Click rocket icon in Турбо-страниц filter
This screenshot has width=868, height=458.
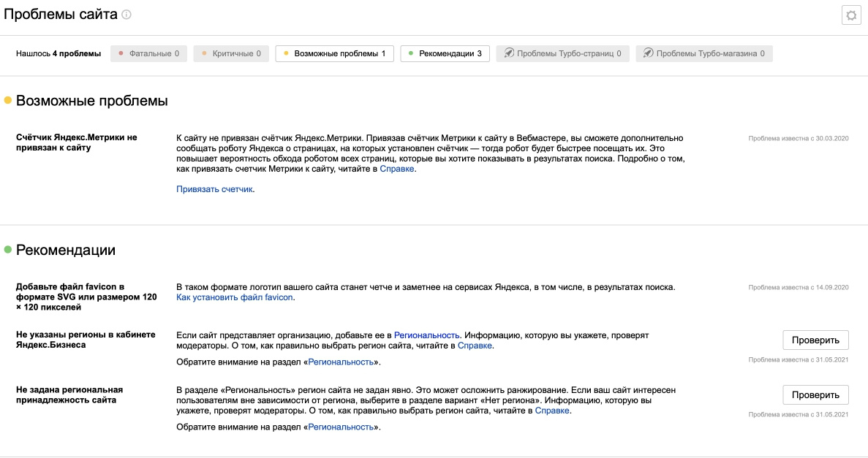click(509, 53)
